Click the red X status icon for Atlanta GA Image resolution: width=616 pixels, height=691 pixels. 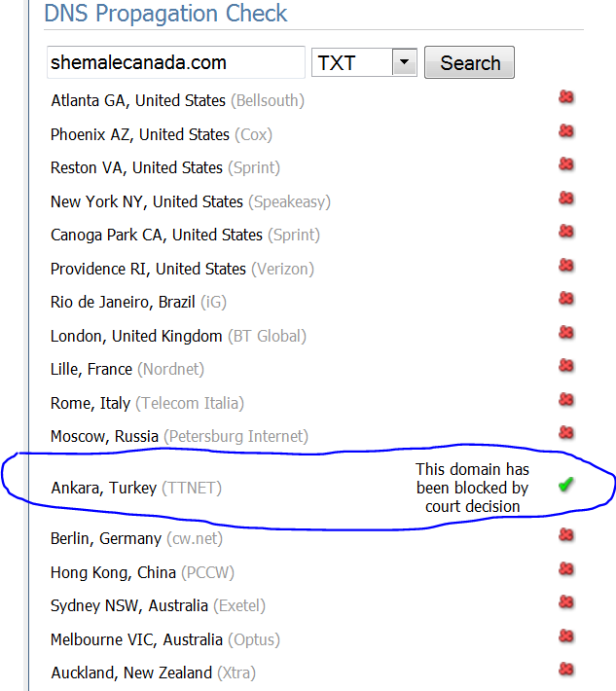click(565, 97)
